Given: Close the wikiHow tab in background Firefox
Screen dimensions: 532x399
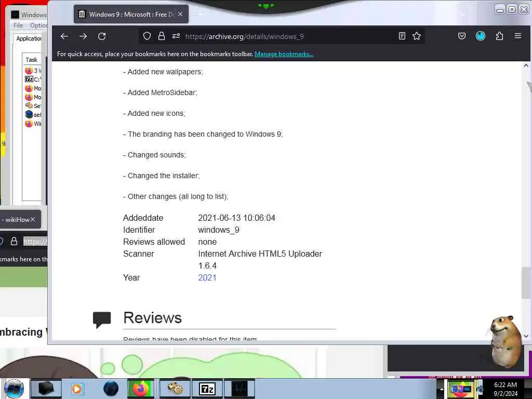Looking at the screenshot, I should (33, 220).
